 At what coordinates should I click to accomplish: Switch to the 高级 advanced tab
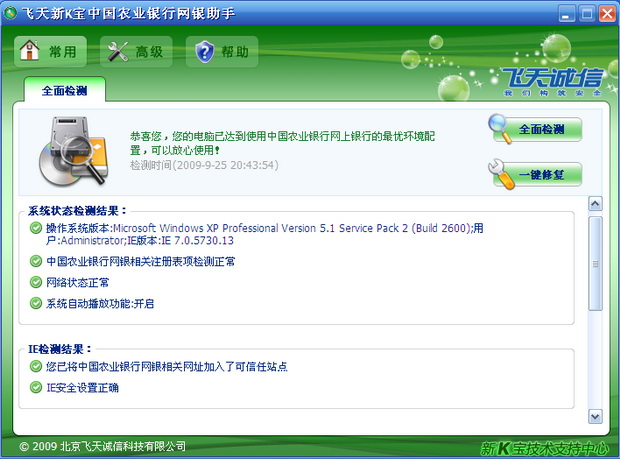(x=137, y=52)
